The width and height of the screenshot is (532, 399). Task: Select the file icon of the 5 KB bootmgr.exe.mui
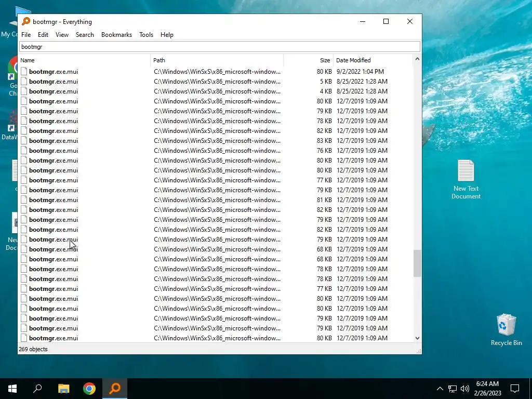point(24,82)
